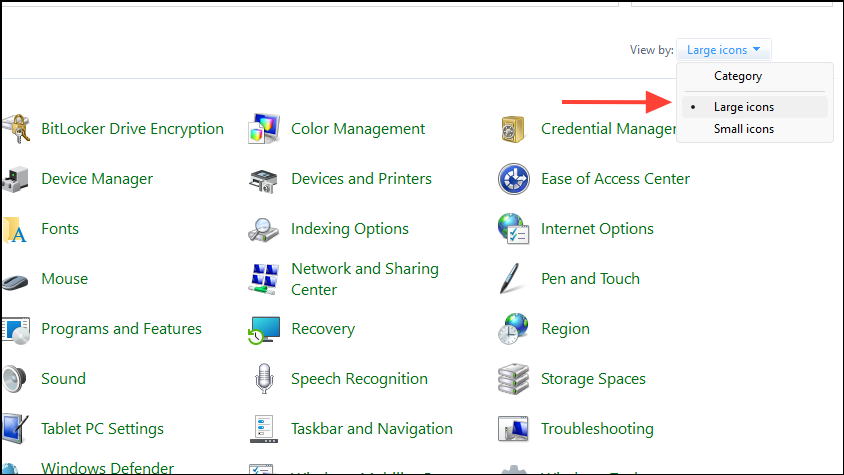This screenshot has width=844, height=475.
Task: Open the Device Manager link
Action: 97,179
